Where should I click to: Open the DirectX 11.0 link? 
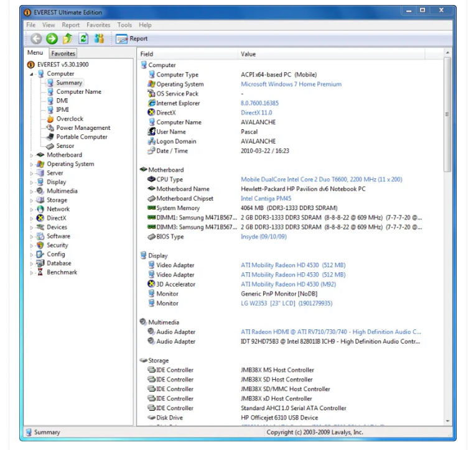pos(256,112)
